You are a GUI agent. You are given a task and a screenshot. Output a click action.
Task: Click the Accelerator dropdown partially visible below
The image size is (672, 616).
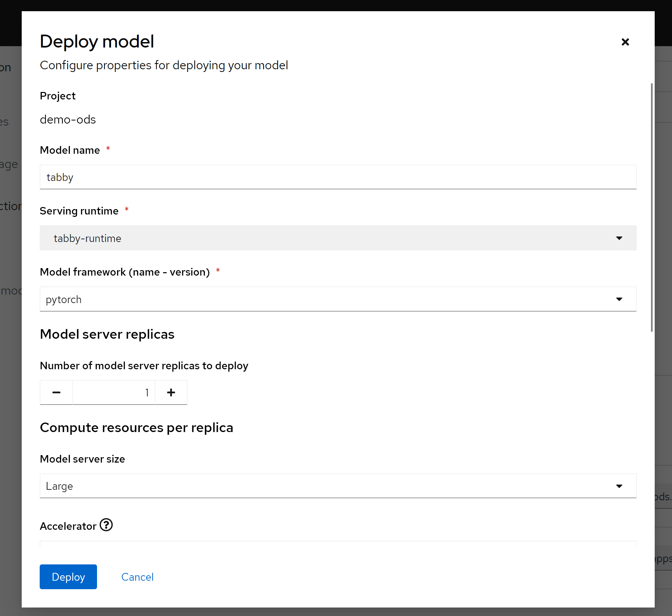(x=338, y=544)
